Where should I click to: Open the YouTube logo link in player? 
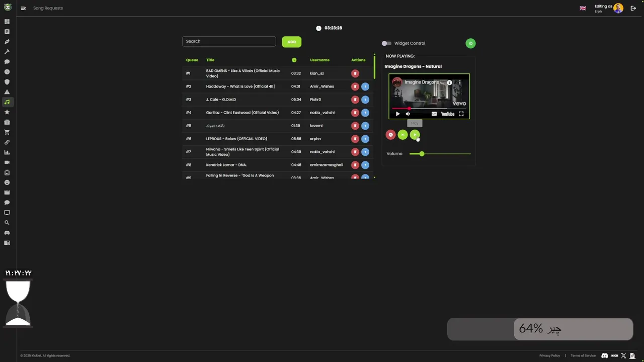[x=448, y=114]
